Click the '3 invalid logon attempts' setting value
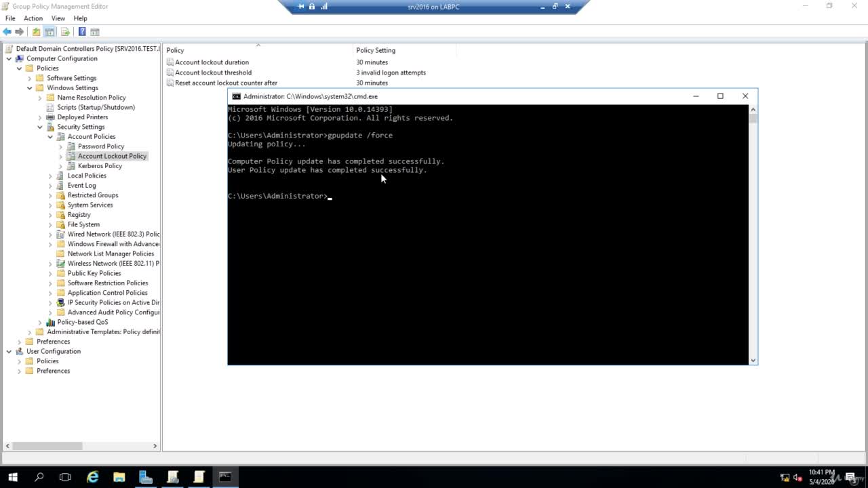The image size is (868, 488). (x=391, y=73)
